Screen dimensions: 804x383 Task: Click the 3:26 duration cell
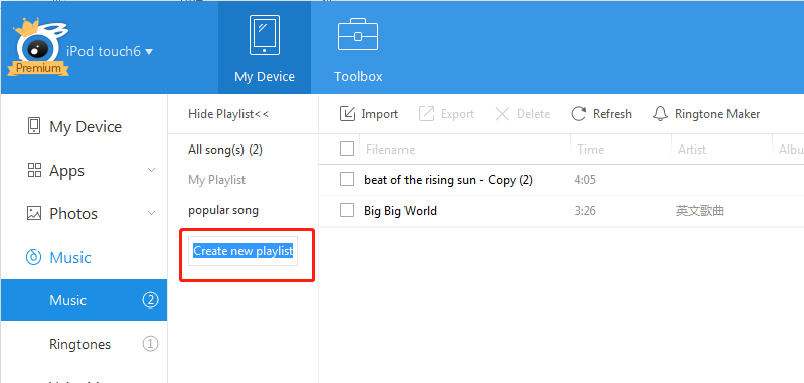coord(585,211)
